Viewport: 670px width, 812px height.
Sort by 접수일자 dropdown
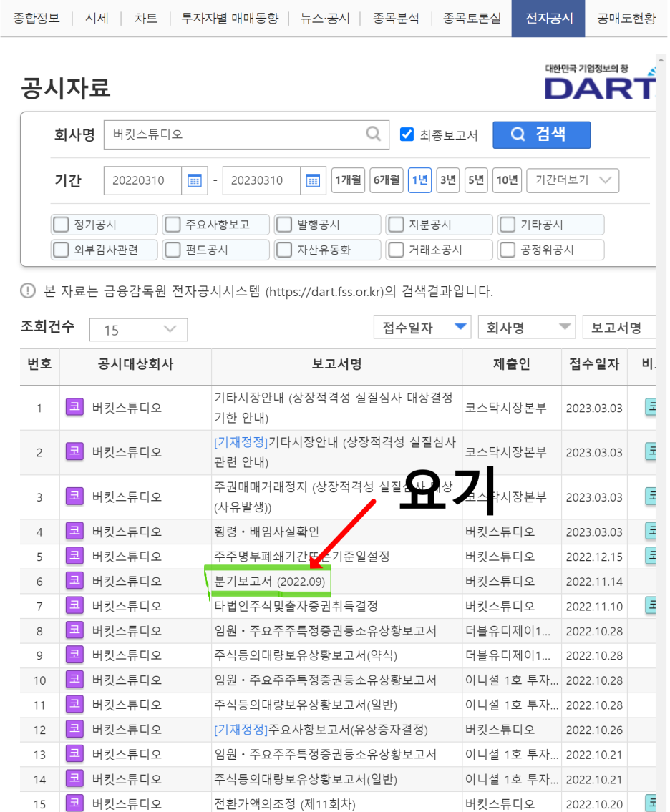pyautogui.click(x=422, y=327)
